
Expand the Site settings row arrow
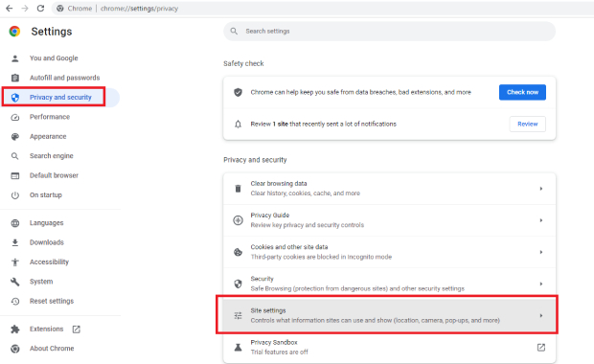[x=541, y=315]
